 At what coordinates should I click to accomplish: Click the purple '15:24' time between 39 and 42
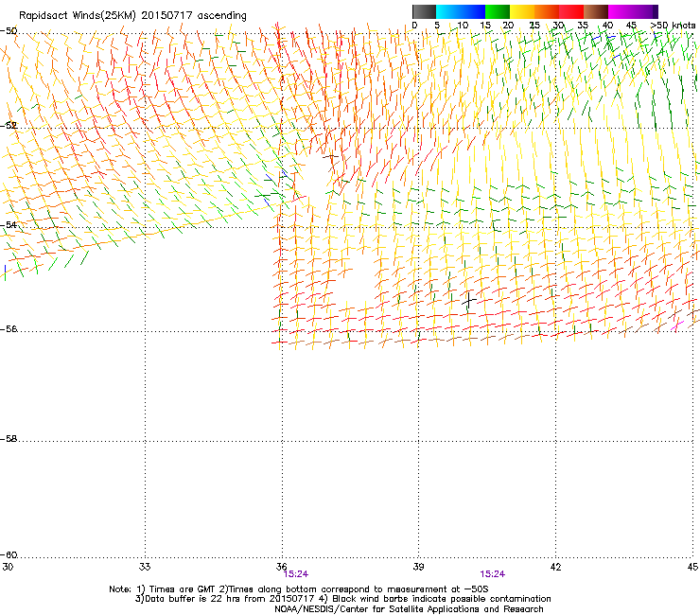(x=493, y=574)
